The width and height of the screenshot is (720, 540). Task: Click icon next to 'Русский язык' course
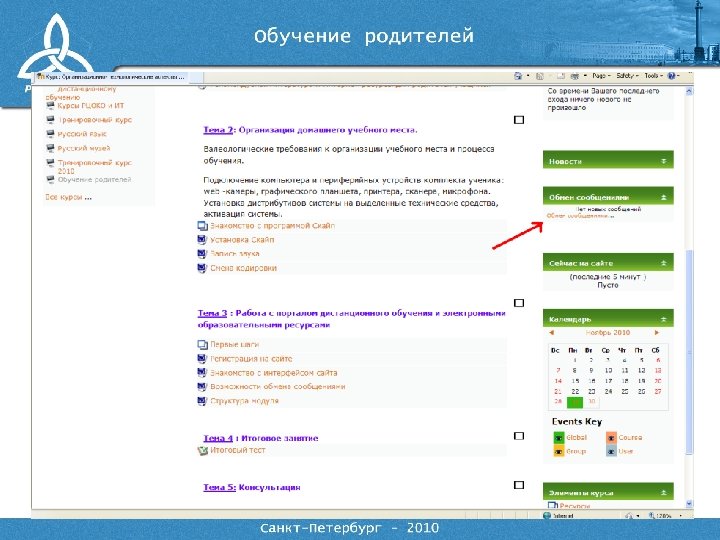click(51, 134)
